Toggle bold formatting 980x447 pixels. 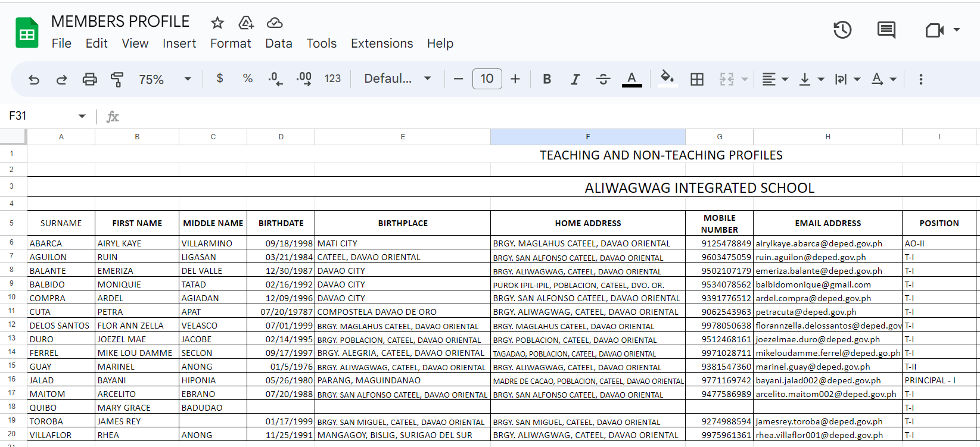pyautogui.click(x=547, y=79)
